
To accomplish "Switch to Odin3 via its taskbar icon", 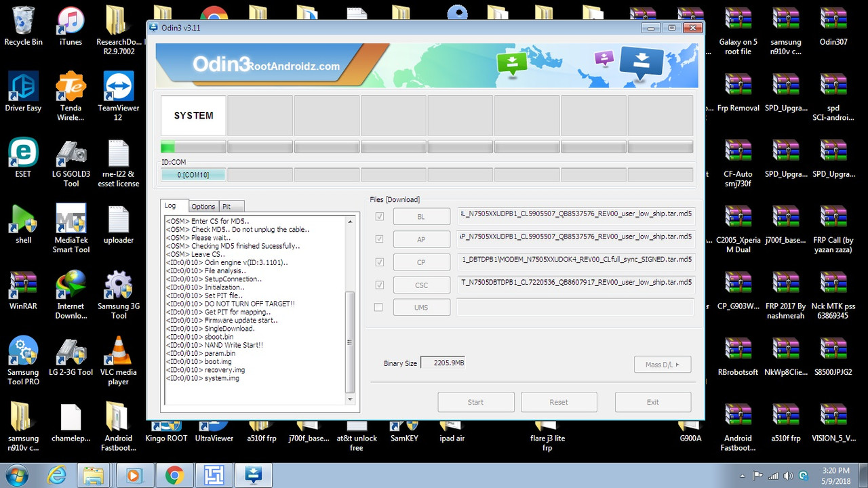I will point(254,476).
